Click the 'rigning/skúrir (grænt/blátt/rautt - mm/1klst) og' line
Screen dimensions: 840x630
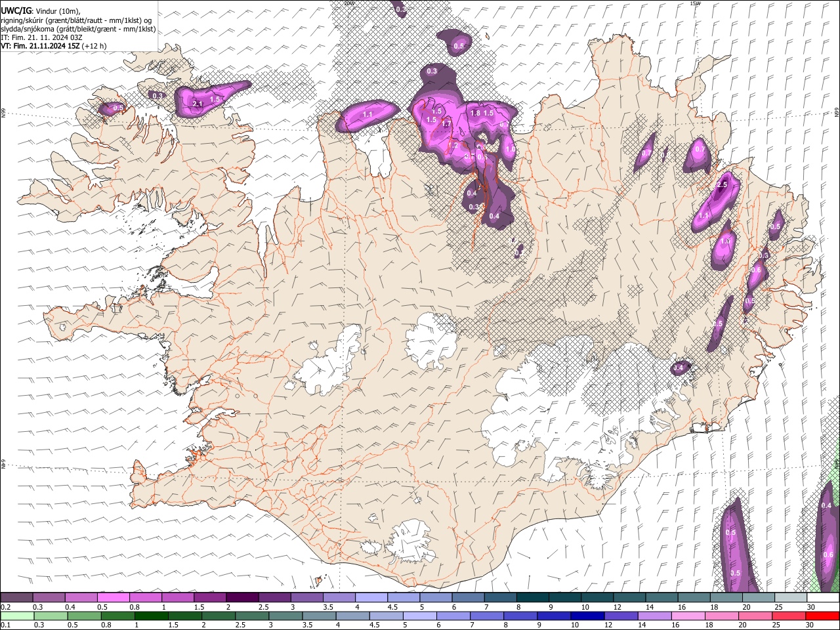(77, 20)
